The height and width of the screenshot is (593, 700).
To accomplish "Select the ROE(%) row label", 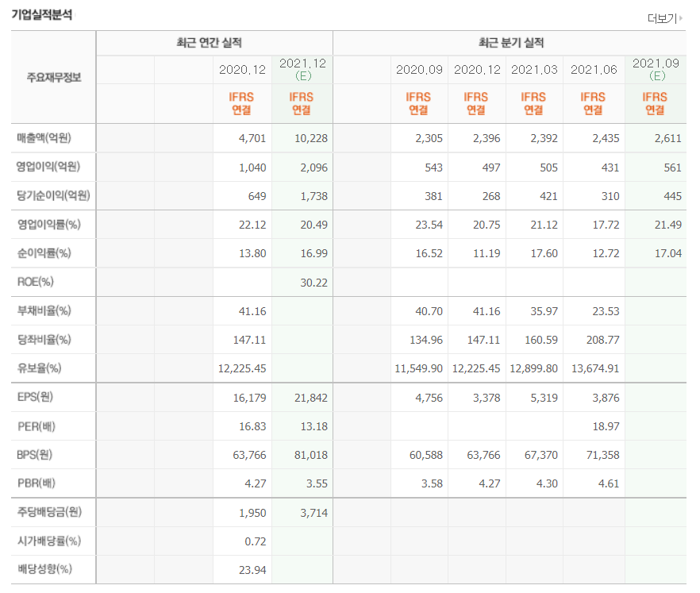I will point(35,282).
